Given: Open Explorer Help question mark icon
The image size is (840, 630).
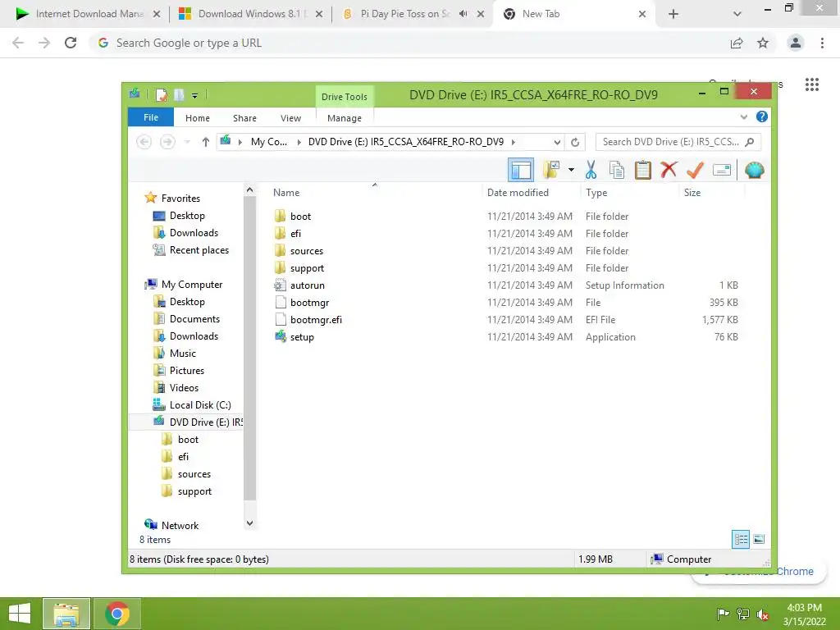Looking at the screenshot, I should pyautogui.click(x=762, y=116).
